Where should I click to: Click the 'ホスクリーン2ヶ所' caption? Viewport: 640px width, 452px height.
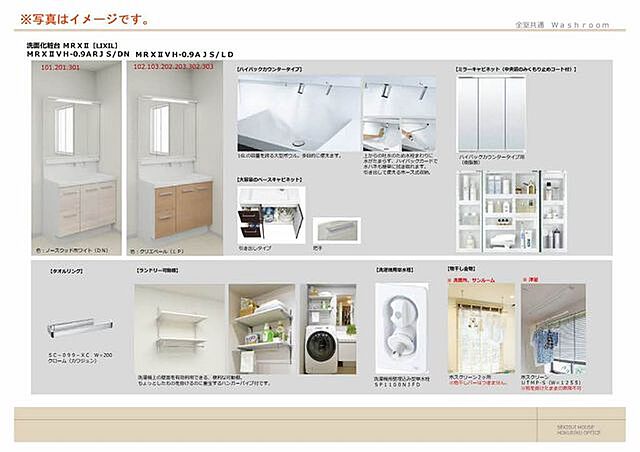click(469, 377)
